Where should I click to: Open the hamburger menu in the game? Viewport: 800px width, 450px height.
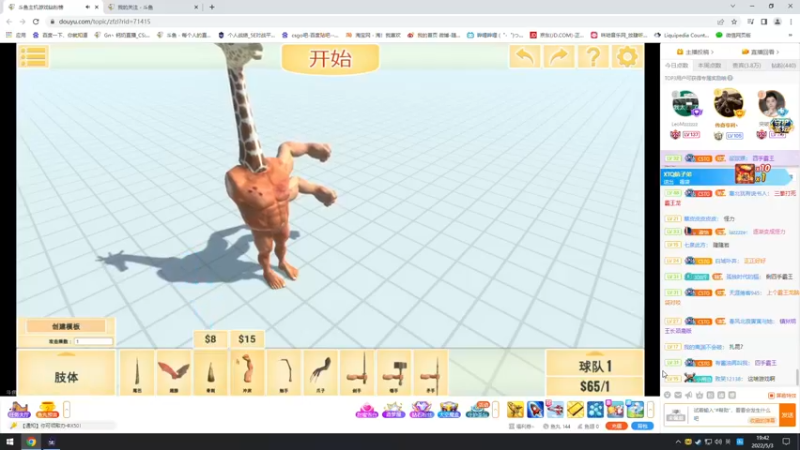pos(34,56)
